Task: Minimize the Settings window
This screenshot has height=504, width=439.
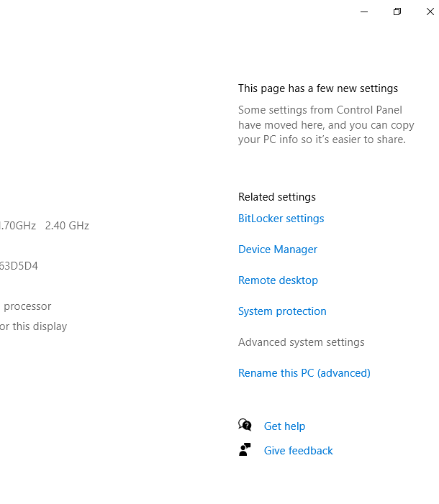Action: 364,12
